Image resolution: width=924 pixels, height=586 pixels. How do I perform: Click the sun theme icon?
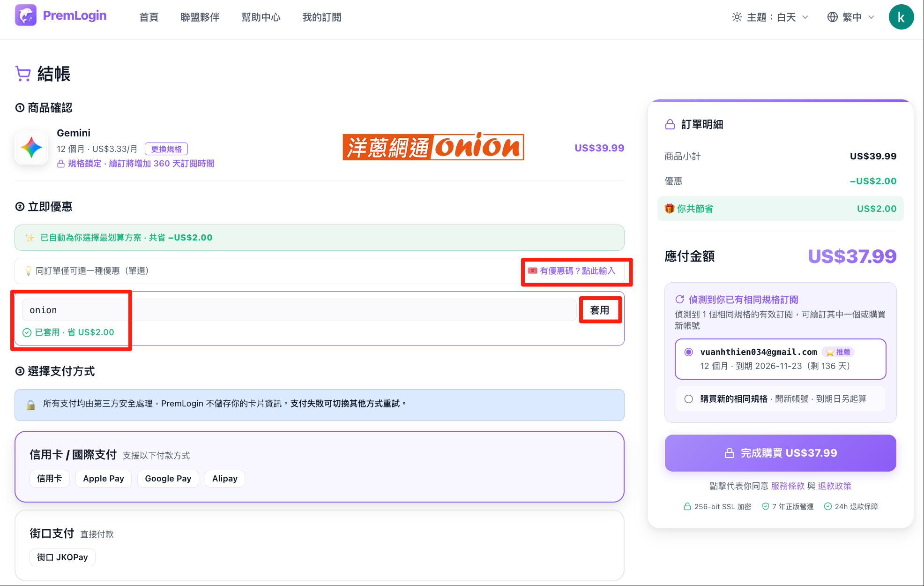pyautogui.click(x=737, y=17)
